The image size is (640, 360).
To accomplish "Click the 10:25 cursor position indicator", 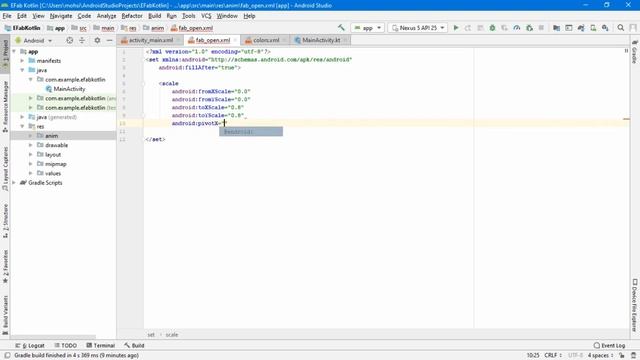I will [533, 356].
